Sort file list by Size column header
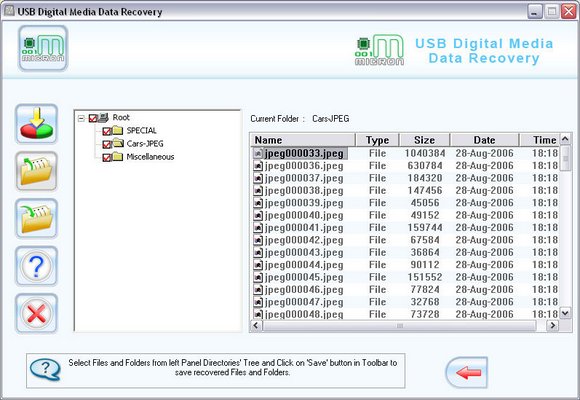 point(424,140)
